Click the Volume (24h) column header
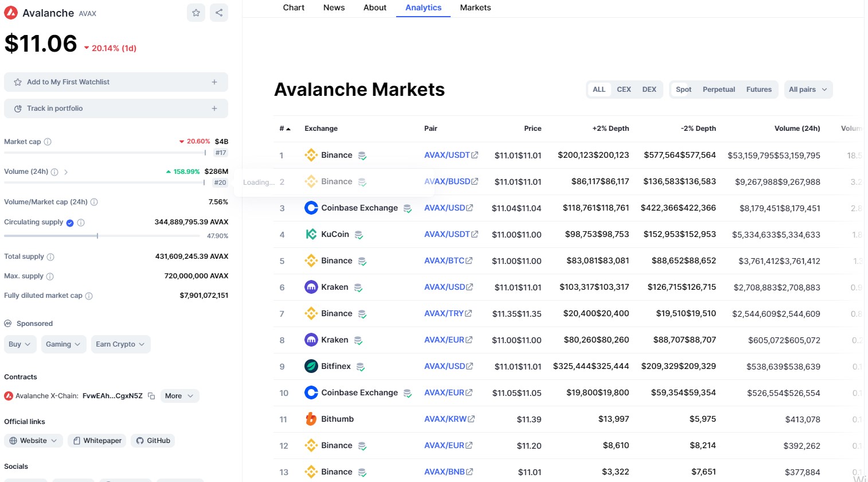This screenshot has width=868, height=482. (x=797, y=129)
